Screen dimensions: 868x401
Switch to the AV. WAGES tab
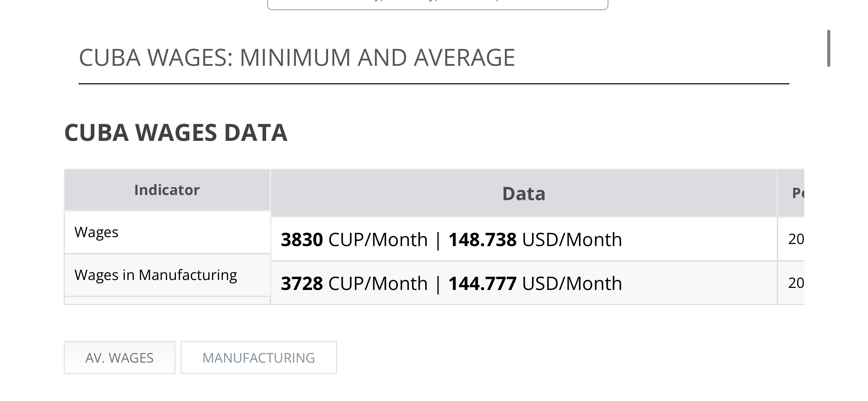(119, 357)
